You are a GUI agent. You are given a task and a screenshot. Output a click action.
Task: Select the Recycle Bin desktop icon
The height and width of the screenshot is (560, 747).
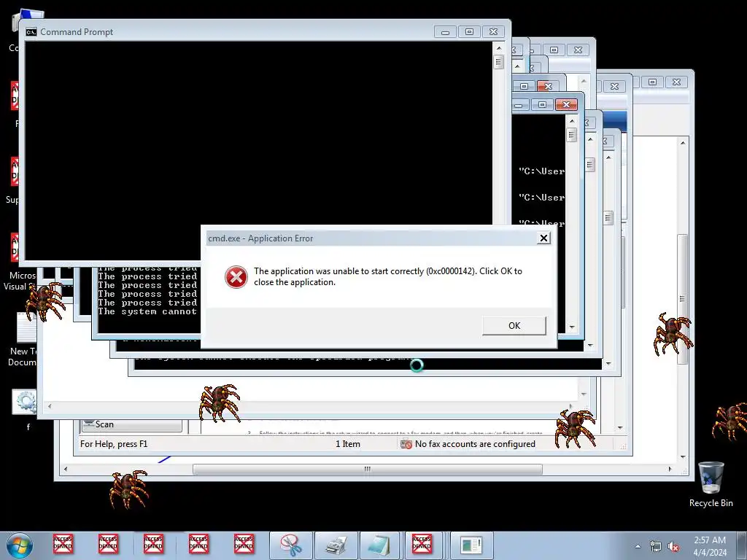[x=711, y=484]
